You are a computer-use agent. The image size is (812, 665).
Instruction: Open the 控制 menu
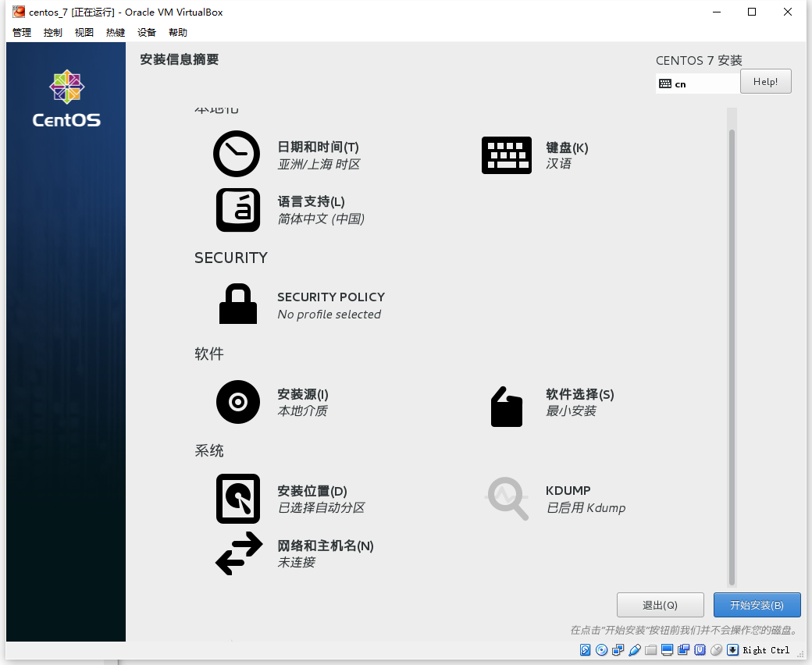pos(53,33)
